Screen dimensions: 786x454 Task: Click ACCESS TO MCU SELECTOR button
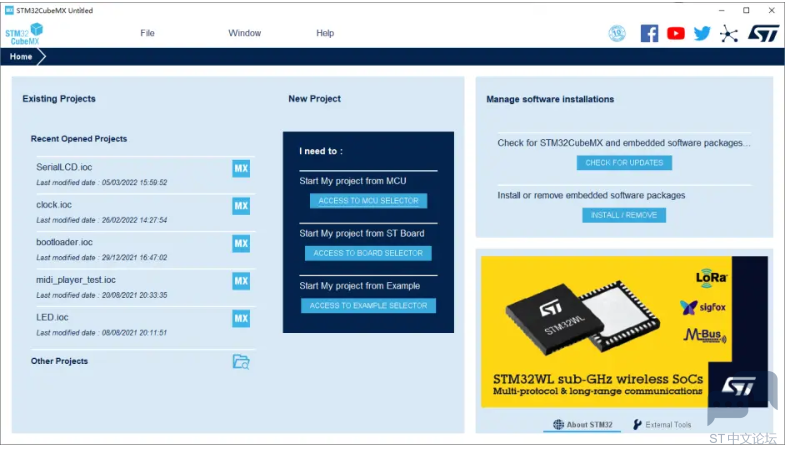(368, 201)
